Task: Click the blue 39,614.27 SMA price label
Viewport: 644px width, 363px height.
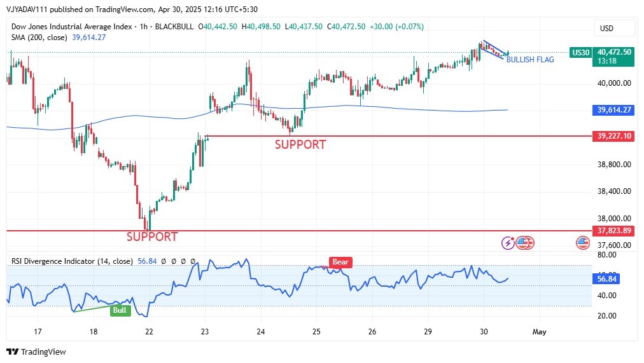Action: pyautogui.click(x=613, y=110)
